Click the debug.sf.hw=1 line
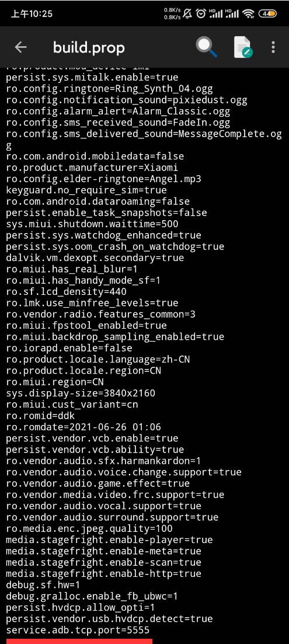289x644 pixels. click(43, 584)
